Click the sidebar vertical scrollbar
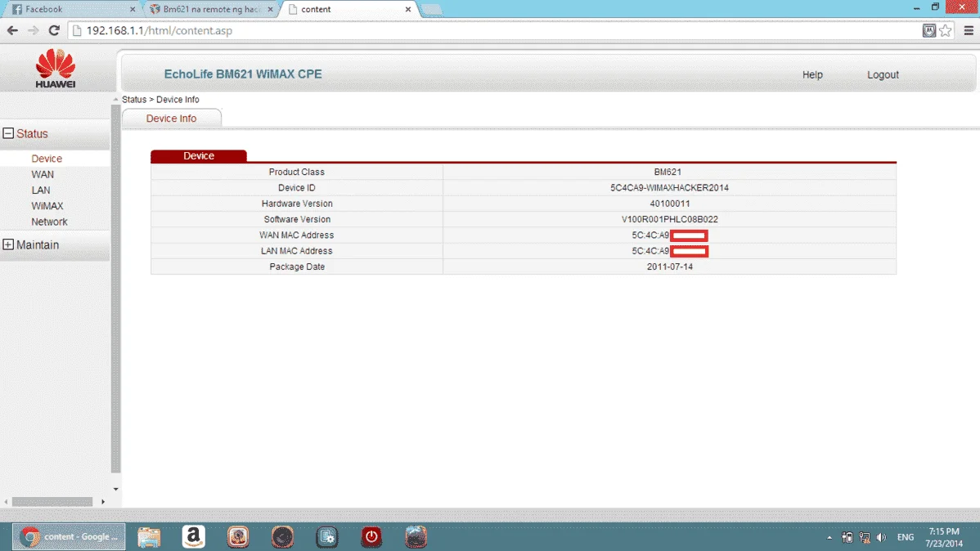The height and width of the screenshot is (551, 980). (115, 289)
